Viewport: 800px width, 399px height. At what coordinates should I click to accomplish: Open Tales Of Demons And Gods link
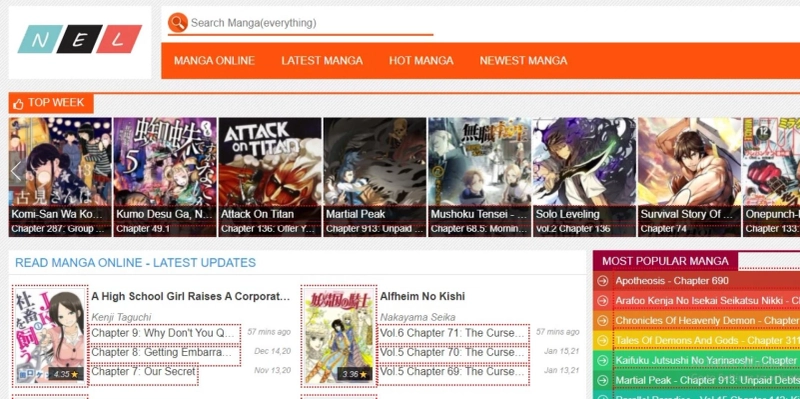(x=708, y=340)
